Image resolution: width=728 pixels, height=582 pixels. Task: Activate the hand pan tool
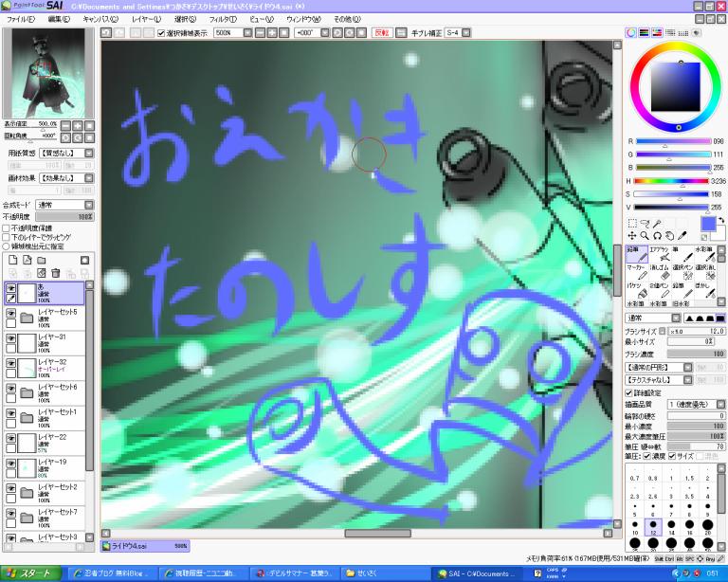click(x=669, y=236)
